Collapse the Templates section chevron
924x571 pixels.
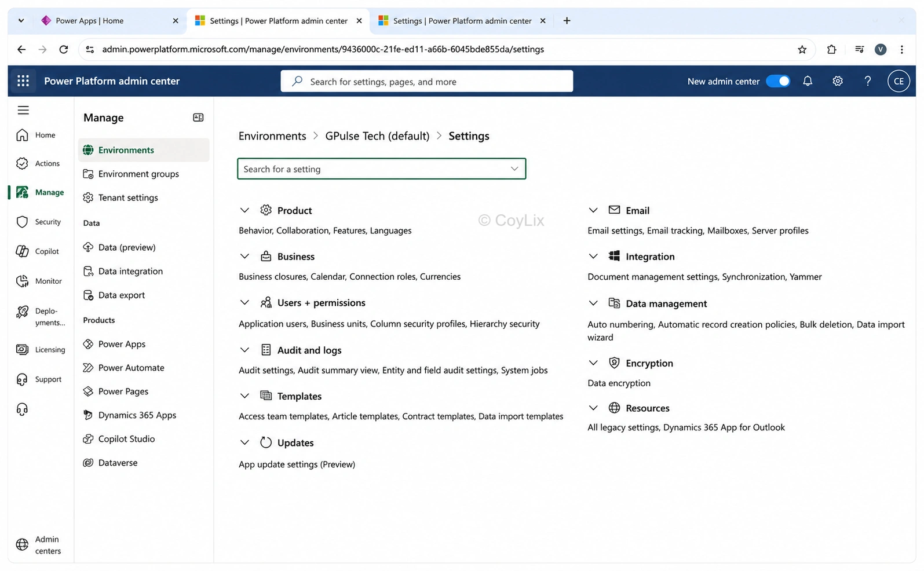(x=244, y=396)
